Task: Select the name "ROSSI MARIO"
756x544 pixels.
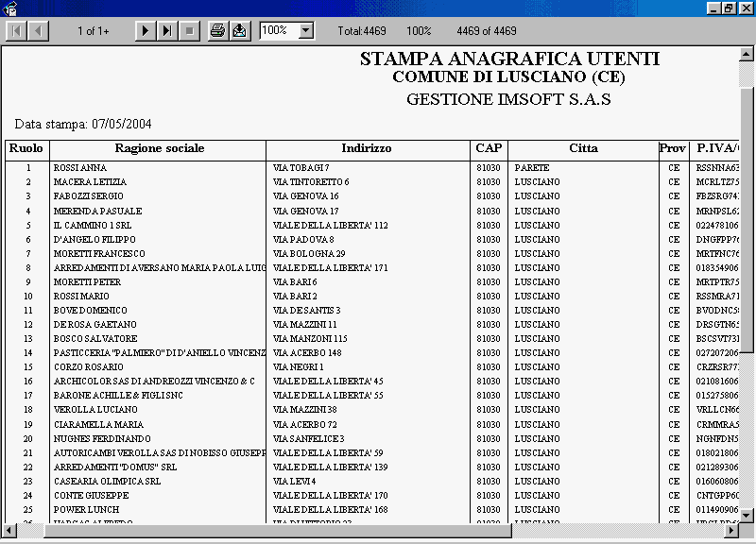Action: [81, 297]
